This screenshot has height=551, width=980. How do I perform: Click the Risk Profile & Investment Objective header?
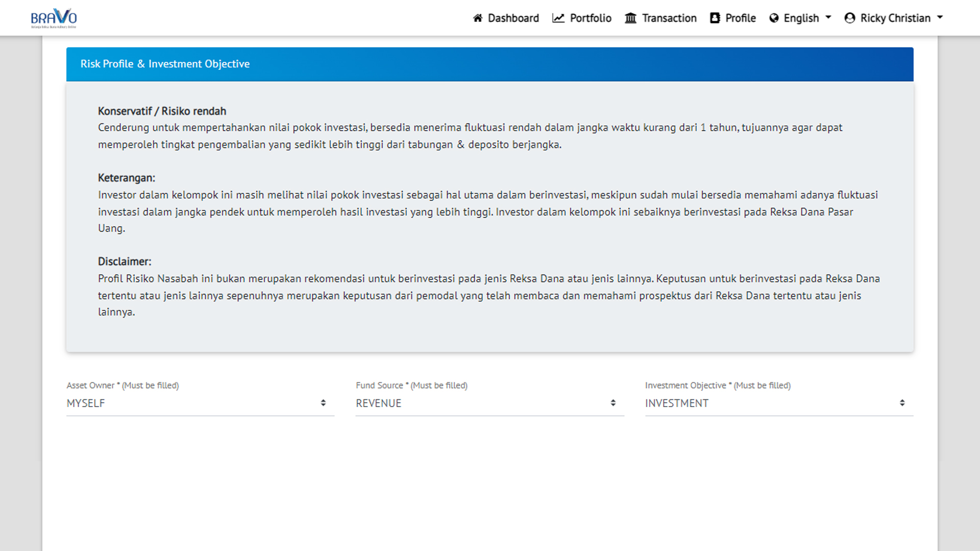pos(165,64)
